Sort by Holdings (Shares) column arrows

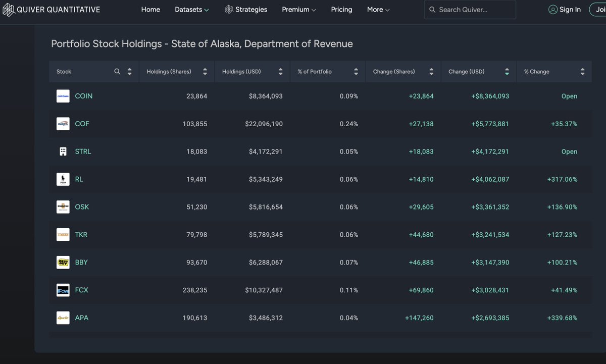pos(205,72)
